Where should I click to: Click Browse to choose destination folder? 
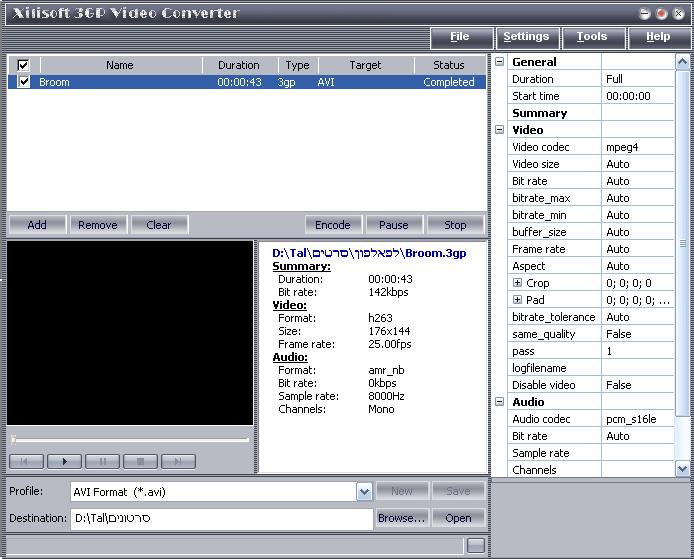tap(402, 518)
